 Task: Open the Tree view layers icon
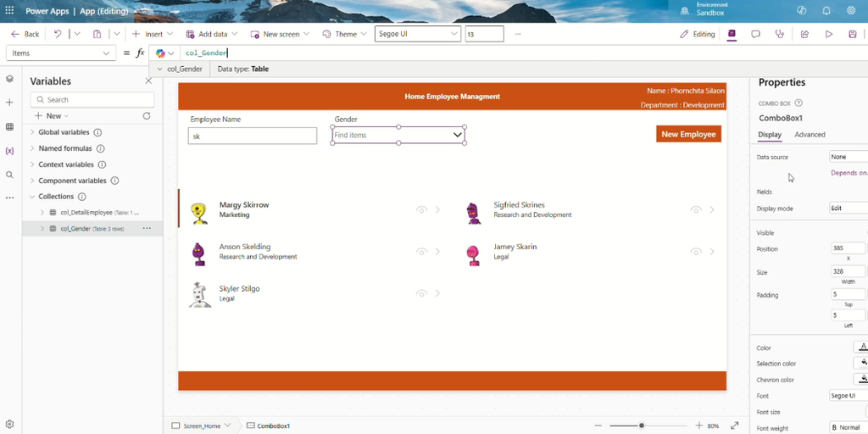9,79
